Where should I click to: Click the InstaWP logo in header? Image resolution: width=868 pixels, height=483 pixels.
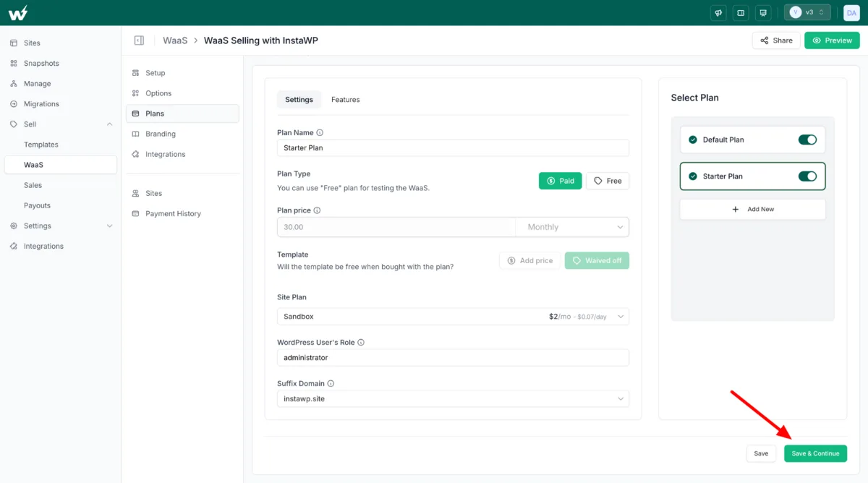point(19,12)
